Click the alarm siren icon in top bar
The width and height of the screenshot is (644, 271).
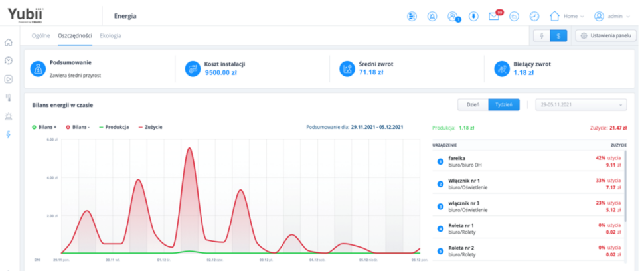432,16
